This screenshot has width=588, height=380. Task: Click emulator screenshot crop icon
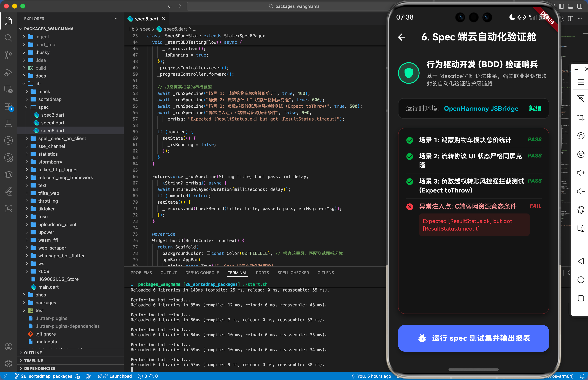click(x=581, y=117)
